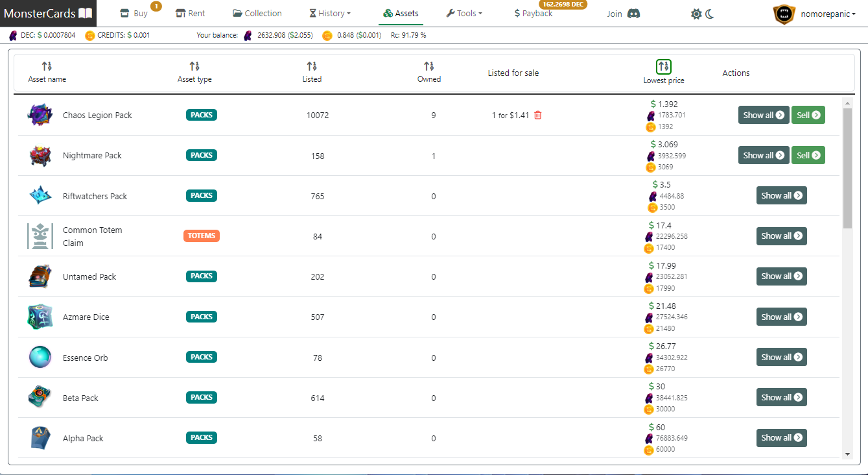Click the Chaos Legion Pack name
The image size is (868, 475).
(97, 115)
